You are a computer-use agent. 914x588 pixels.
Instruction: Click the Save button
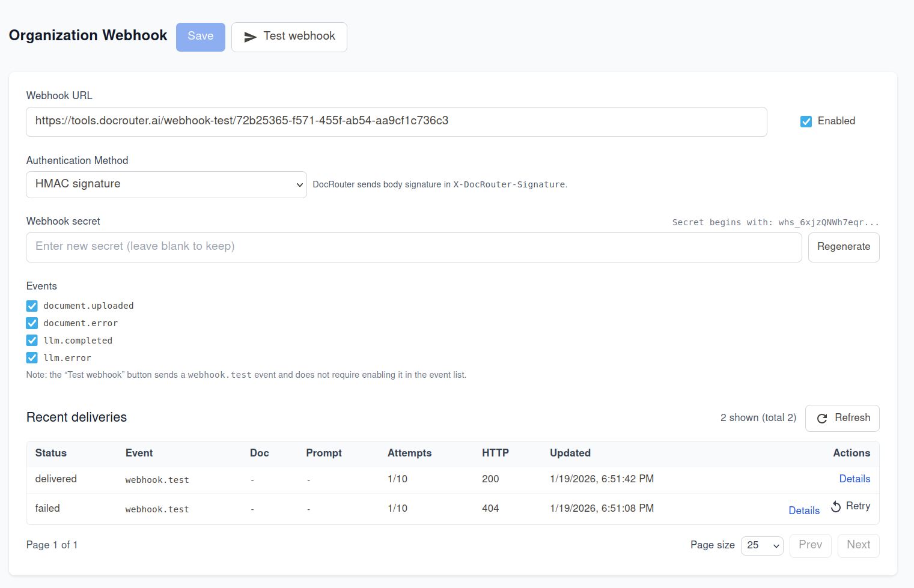coord(200,37)
